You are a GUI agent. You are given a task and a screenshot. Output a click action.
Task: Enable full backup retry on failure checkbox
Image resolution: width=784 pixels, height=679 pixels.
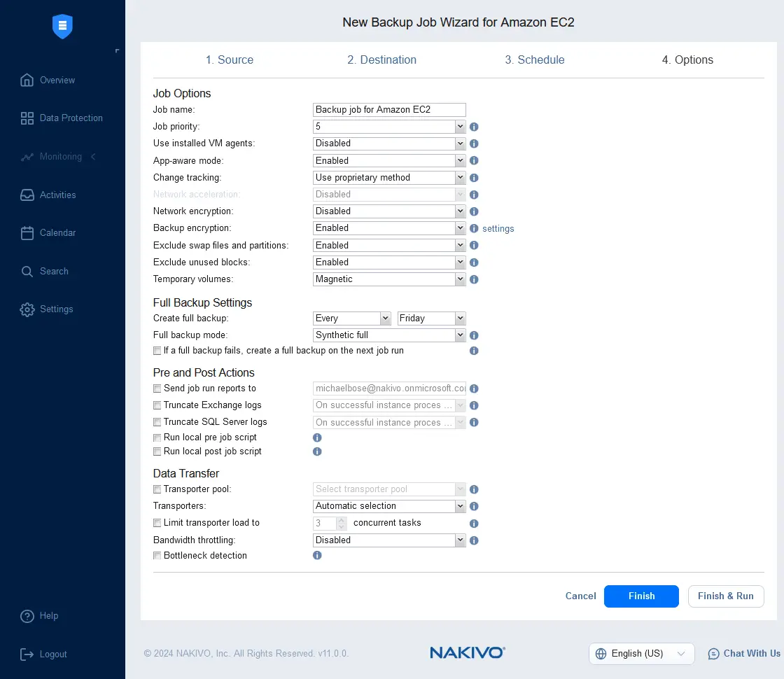tap(157, 351)
